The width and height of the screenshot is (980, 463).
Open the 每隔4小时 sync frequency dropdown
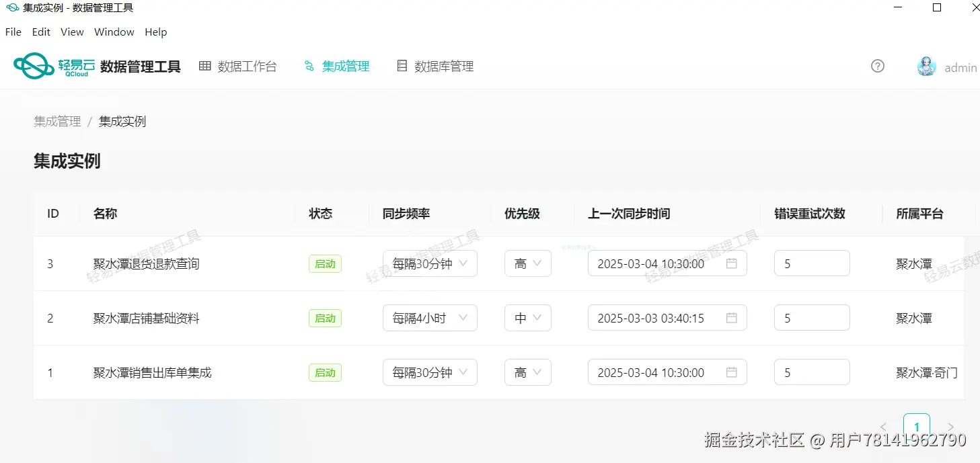point(429,318)
